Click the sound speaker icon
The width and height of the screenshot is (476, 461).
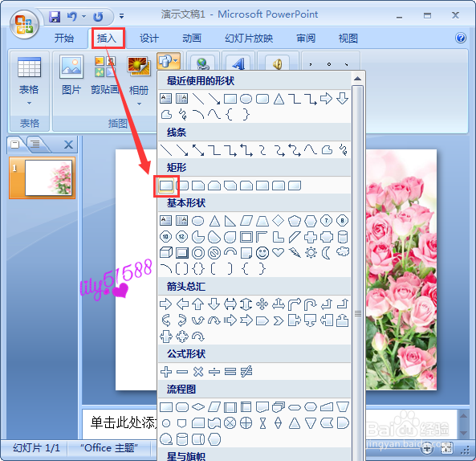tap(277, 63)
